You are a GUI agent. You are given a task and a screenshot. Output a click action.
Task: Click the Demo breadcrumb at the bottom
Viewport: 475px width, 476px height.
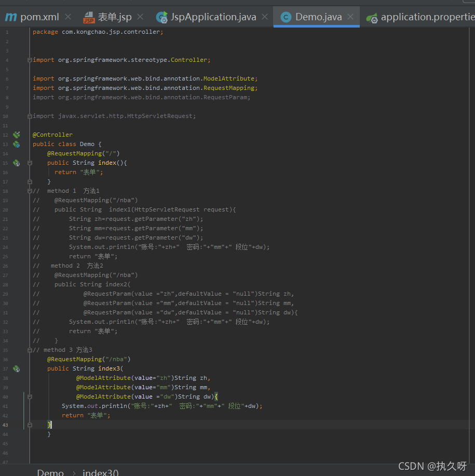point(50,472)
